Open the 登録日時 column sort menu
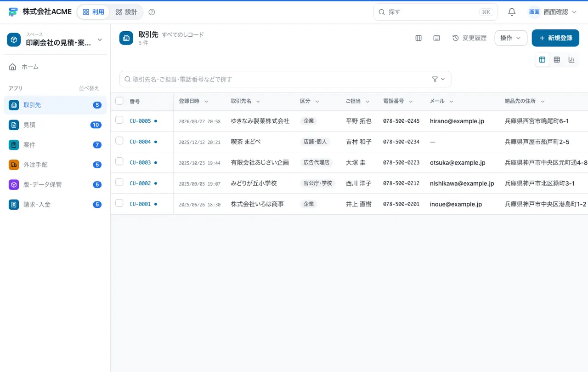The height and width of the screenshot is (372, 588). point(206,101)
